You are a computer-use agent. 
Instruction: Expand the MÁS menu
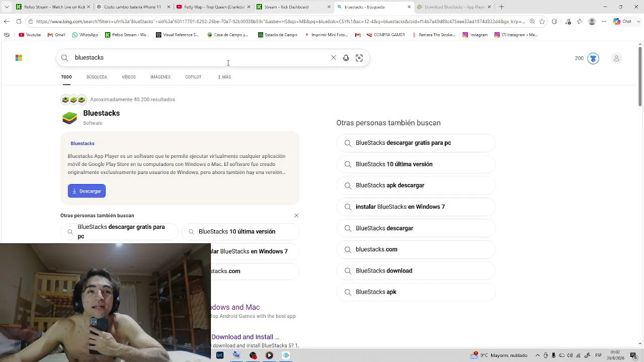(224, 77)
